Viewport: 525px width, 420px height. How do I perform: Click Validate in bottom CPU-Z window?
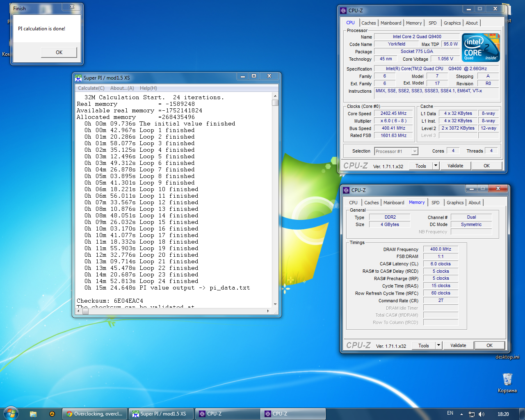click(x=458, y=345)
